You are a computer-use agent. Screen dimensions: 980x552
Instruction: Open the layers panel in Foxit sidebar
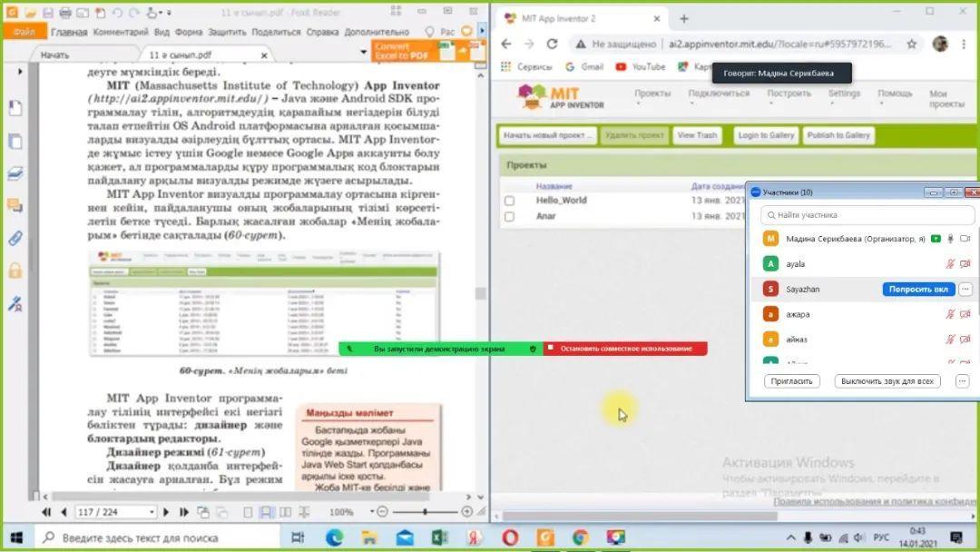(x=15, y=173)
